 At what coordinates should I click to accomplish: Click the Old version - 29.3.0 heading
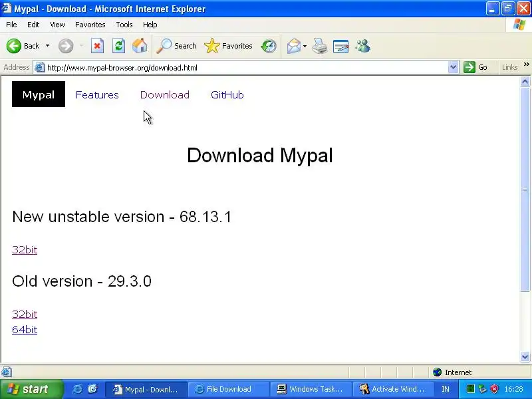(x=81, y=281)
